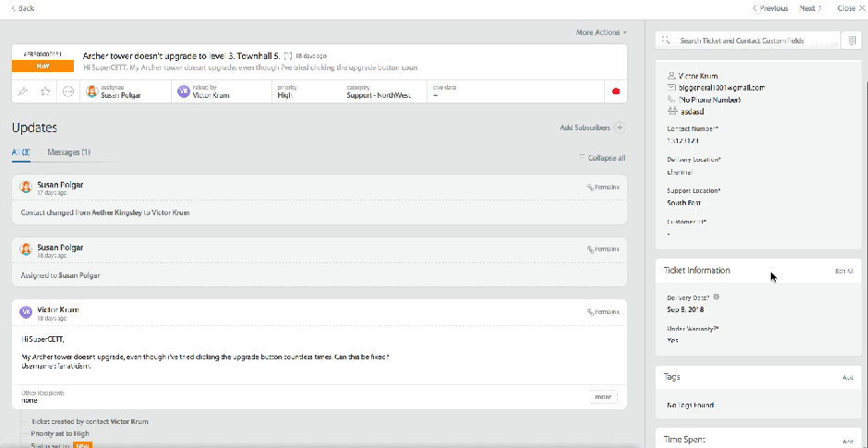Click the email biggeneral1001@gmail.com
The image size is (868, 448).
tap(721, 88)
